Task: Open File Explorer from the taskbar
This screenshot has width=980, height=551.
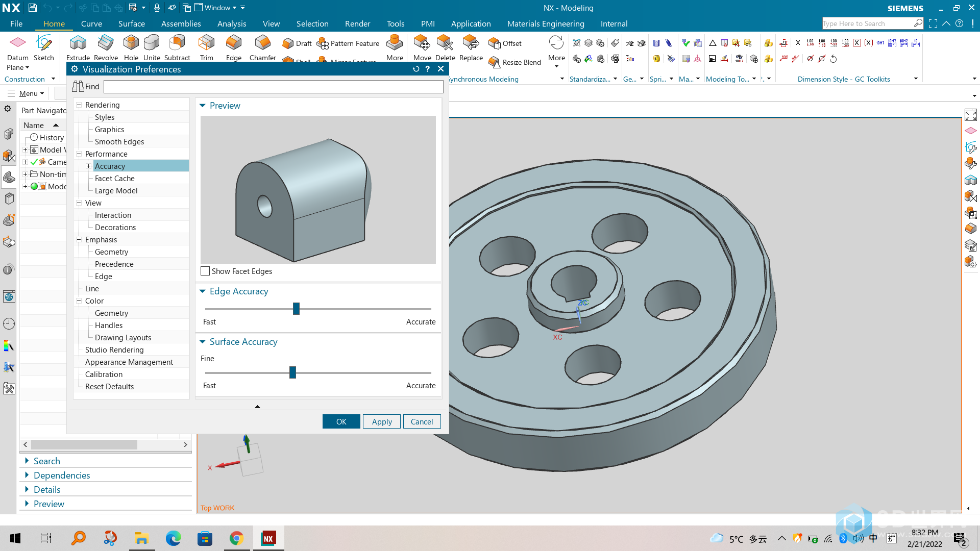Action: 141,538
